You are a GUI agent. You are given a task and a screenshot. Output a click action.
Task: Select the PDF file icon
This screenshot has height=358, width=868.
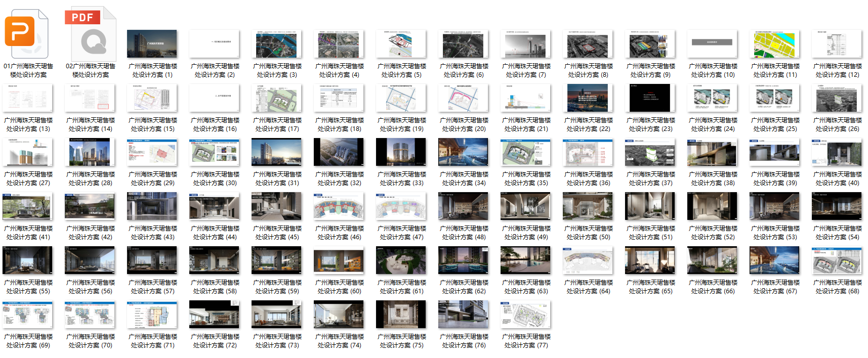90,33
